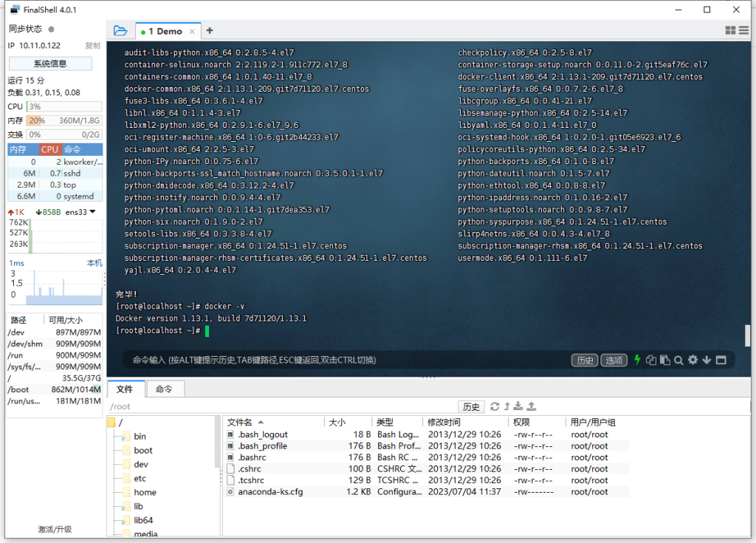
Task: Click the upload file icon
Action: tap(532, 406)
